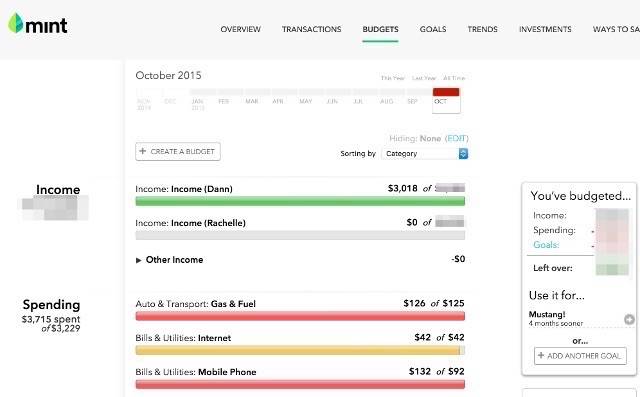Click the Spending section heading
Screen dimensions: 640x397
tap(51, 305)
